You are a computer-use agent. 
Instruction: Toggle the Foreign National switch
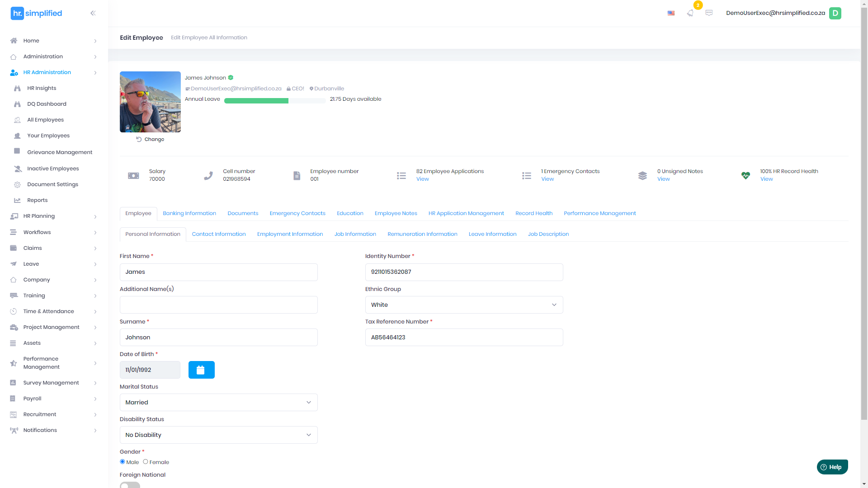[130, 485]
